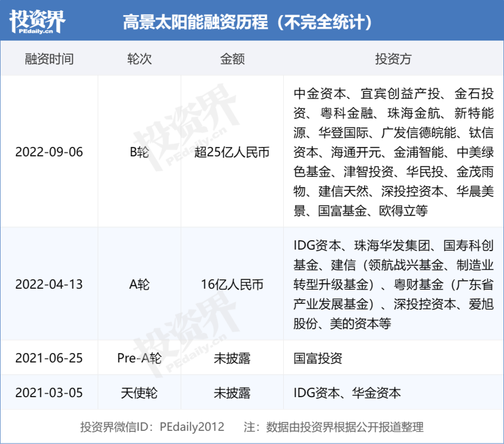This screenshot has width=504, height=444.
Task: Click 未披露 in the 天使轮 row
Action: click(232, 393)
